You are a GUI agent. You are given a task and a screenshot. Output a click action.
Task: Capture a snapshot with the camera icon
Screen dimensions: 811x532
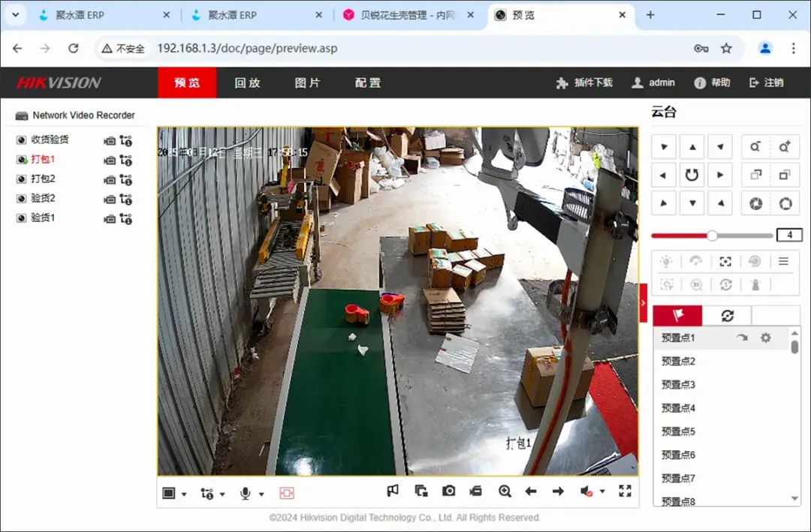tap(448, 491)
